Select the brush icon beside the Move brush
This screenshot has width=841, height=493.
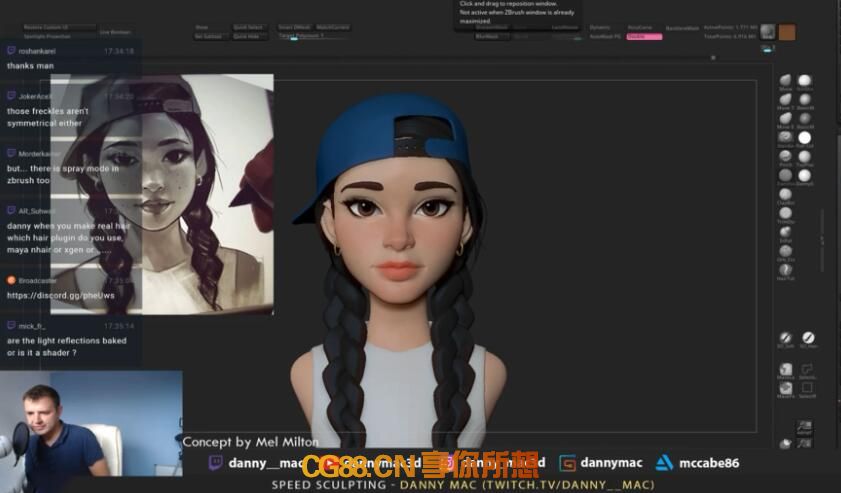coord(805,81)
